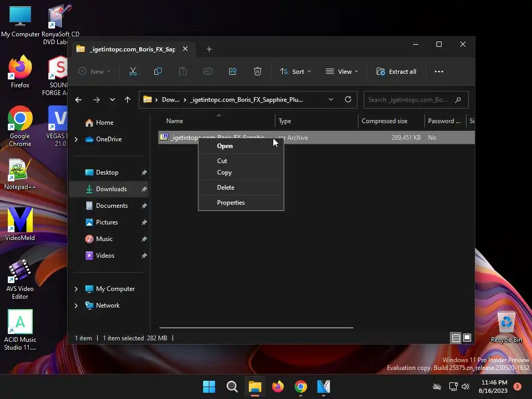
Task: Go forward with the right arrow
Action: tap(96, 100)
